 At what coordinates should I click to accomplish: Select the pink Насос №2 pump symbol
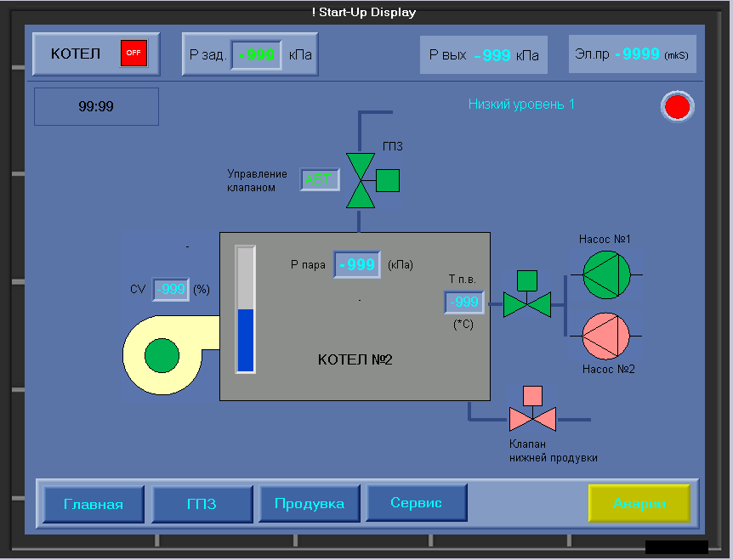605,336
